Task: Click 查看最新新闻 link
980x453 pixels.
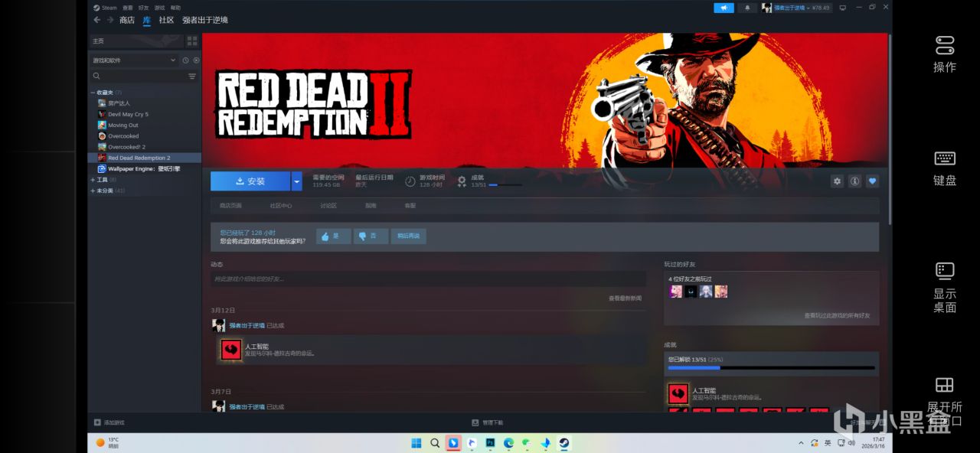Action: pyautogui.click(x=626, y=298)
